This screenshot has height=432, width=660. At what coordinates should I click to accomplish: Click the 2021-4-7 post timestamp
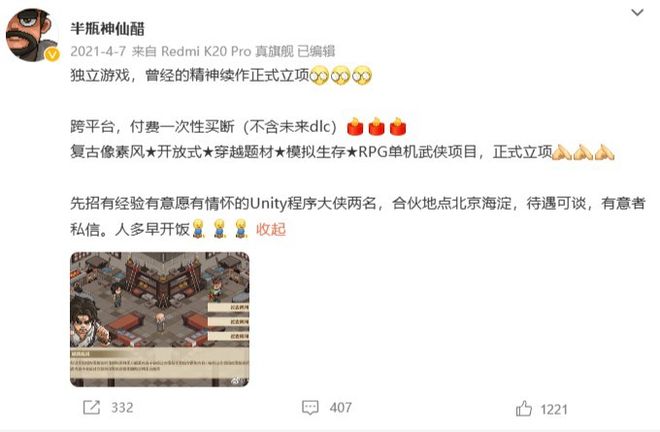point(98,51)
